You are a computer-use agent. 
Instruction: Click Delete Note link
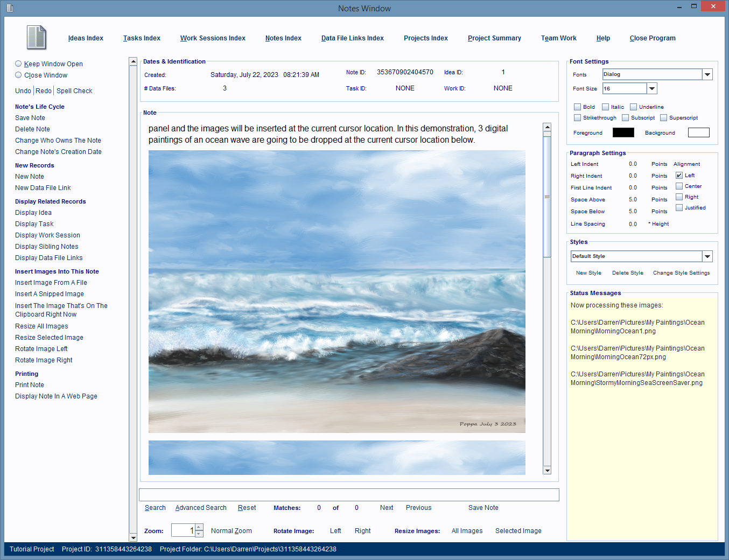32,129
